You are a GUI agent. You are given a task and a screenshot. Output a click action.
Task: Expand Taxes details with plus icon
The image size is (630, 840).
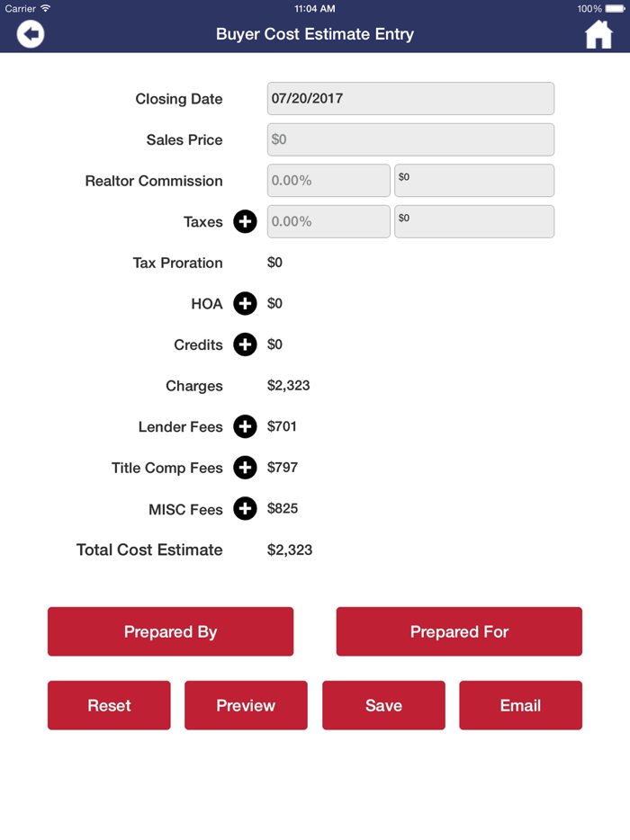point(245,221)
